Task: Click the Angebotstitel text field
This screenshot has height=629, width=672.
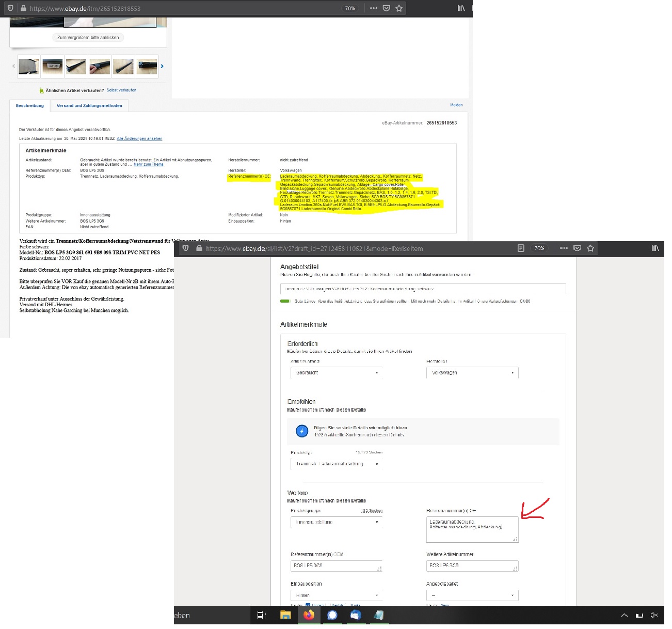Action: [x=423, y=289]
